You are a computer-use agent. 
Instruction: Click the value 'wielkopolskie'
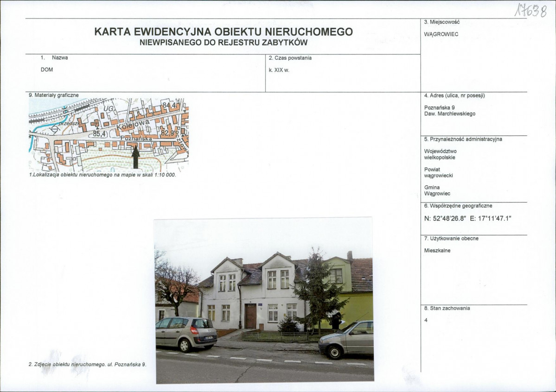pos(440,158)
